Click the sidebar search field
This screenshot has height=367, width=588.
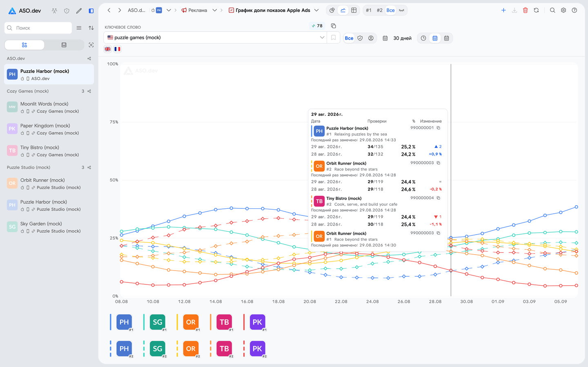point(38,28)
